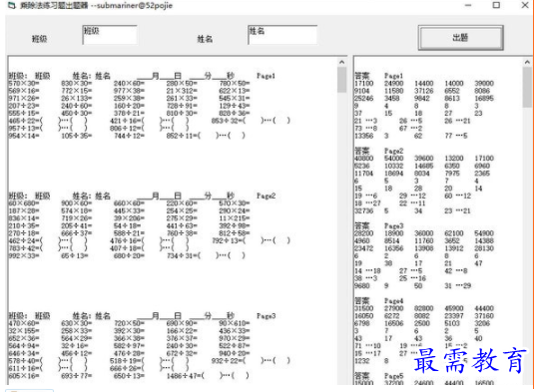Select the question 26×133=
The image size is (535, 392).
click(x=77, y=98)
